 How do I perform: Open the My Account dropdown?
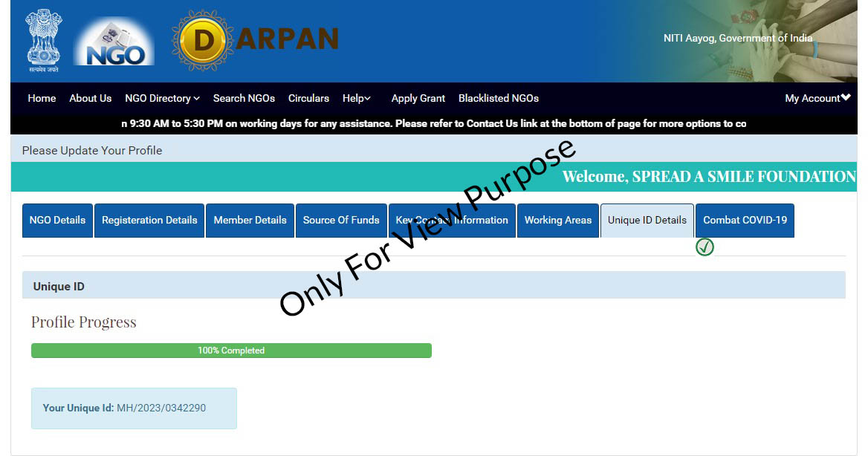click(x=817, y=98)
